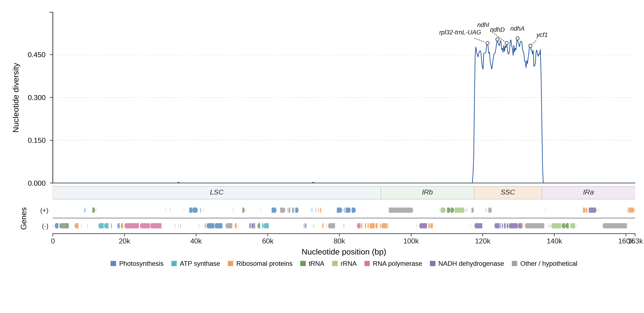Image resolution: width=644 pixels, height=313 pixels.
Task: Select the 80k x-axis tick label
Action: pos(339,241)
